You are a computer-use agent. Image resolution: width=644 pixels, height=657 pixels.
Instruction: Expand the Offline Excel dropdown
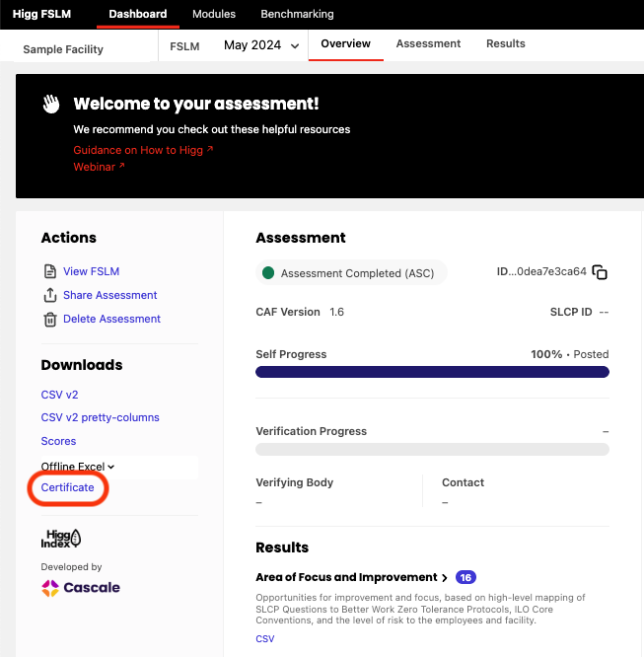click(x=78, y=467)
